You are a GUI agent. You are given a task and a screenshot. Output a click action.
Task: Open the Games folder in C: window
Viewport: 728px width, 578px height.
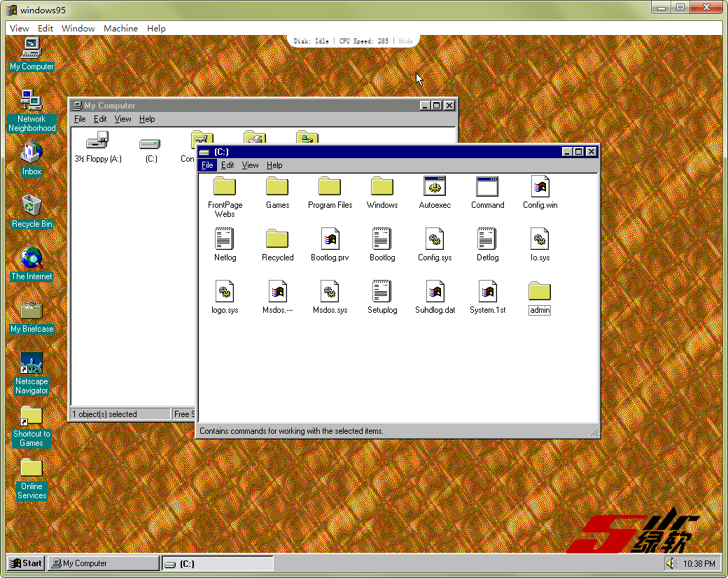point(277,188)
